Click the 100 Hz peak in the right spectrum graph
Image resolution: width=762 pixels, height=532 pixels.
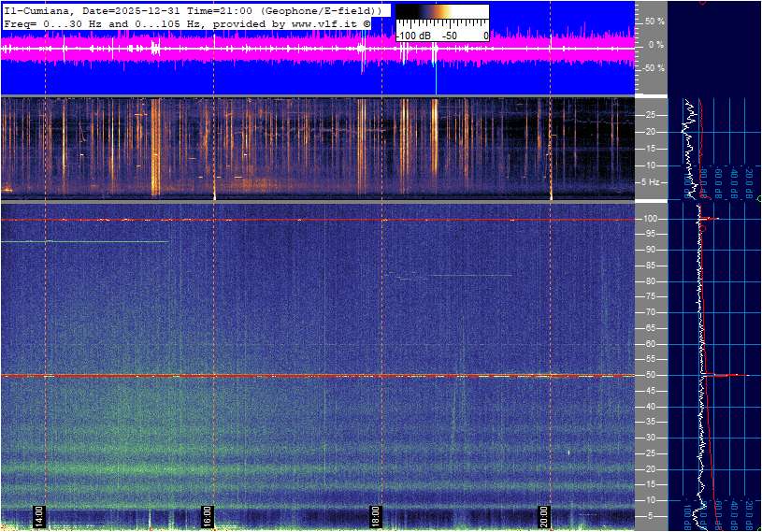711,219
